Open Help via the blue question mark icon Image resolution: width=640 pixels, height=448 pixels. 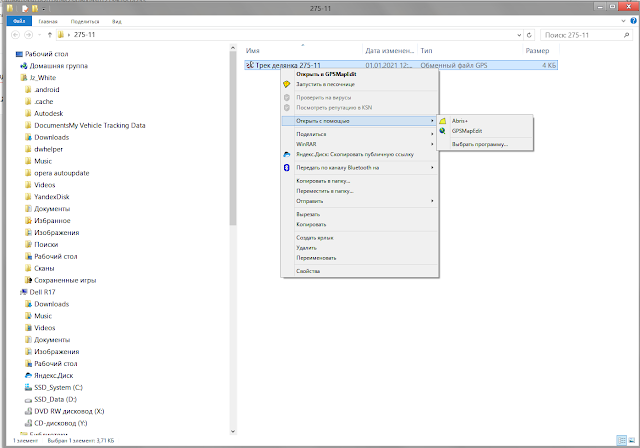(x=633, y=21)
